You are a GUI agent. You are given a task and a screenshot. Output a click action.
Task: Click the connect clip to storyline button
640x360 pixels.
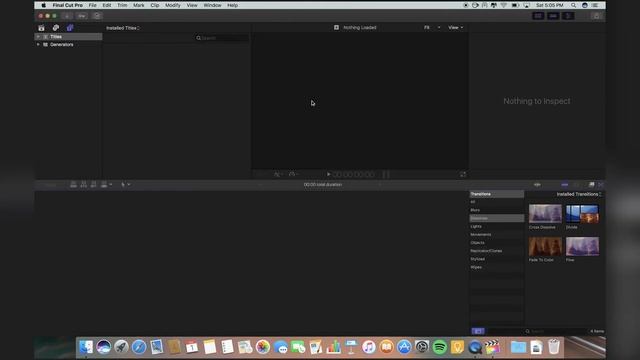pyautogui.click(x=73, y=184)
